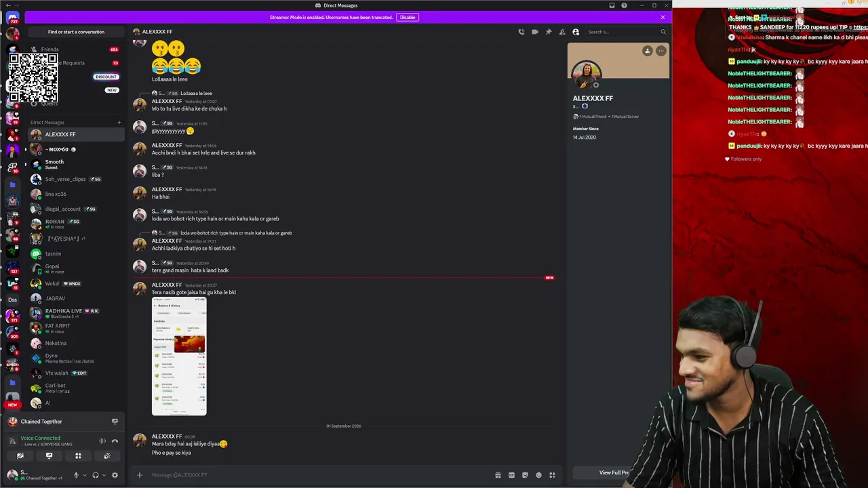Open the tasnim direct message

click(x=76, y=253)
